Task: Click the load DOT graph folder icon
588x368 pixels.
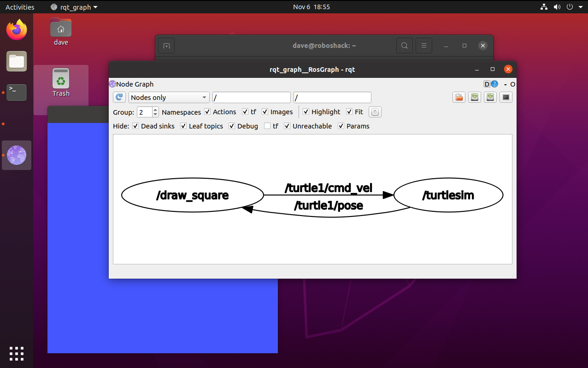Action: (x=459, y=97)
